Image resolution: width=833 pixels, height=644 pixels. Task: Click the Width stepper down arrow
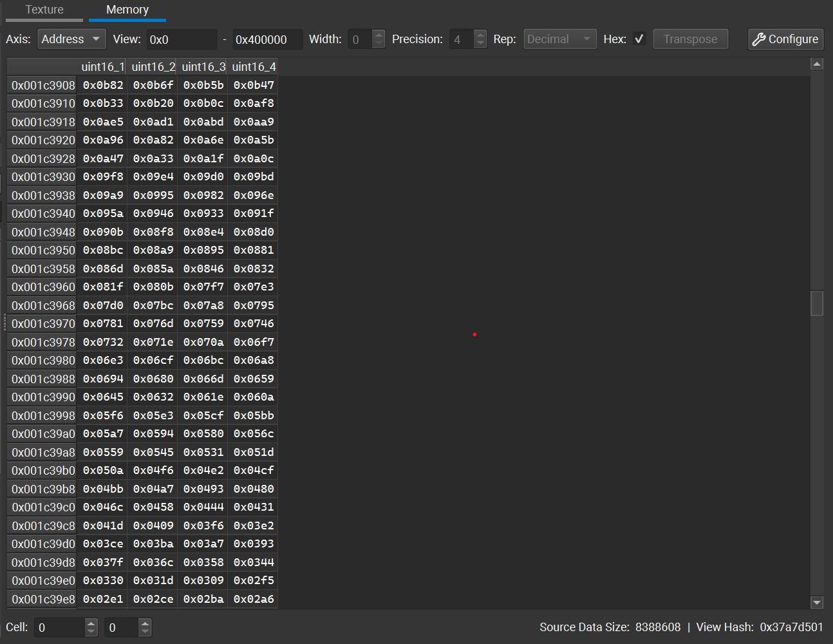tap(379, 43)
